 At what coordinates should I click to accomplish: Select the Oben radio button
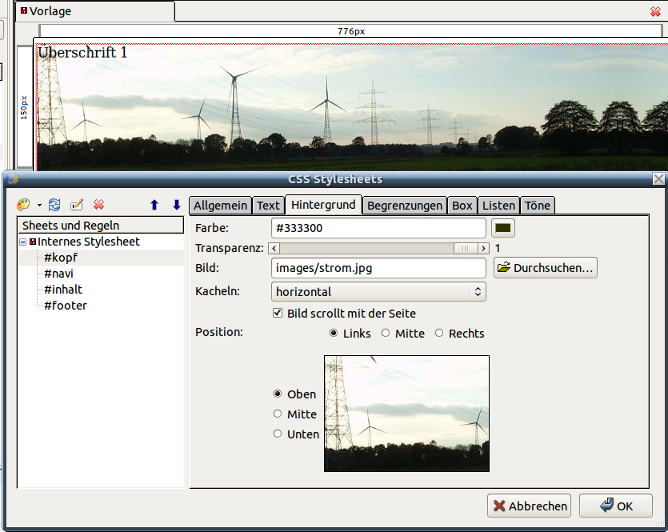click(277, 394)
